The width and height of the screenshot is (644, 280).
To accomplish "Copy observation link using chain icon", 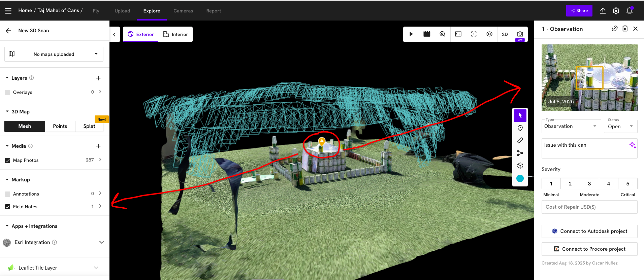I will (x=614, y=29).
